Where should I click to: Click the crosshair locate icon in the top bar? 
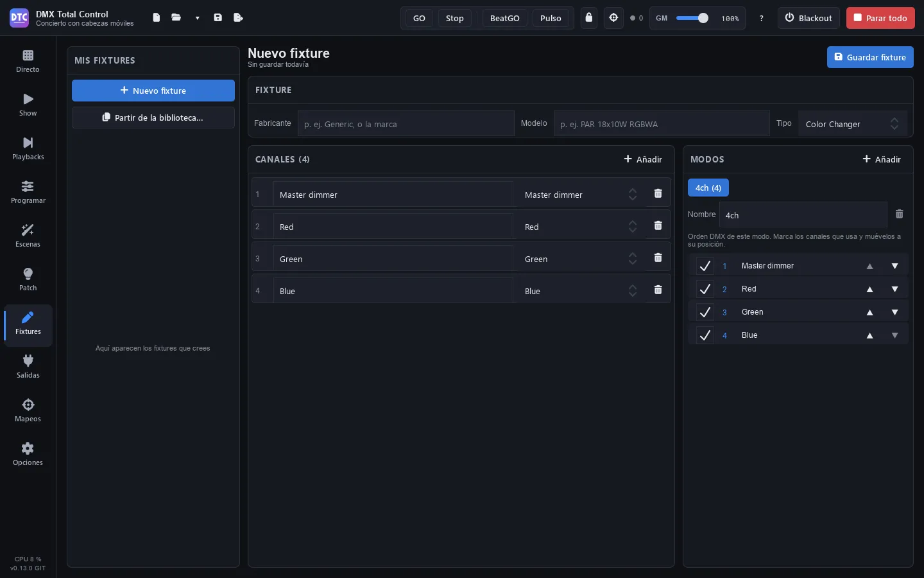click(x=613, y=18)
